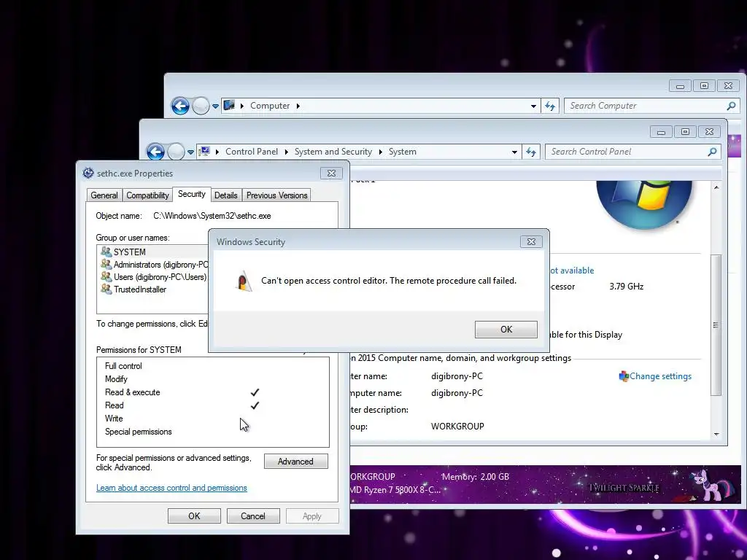Click the Control Panel breadcrumb
The height and width of the screenshot is (560, 747).
(252, 152)
